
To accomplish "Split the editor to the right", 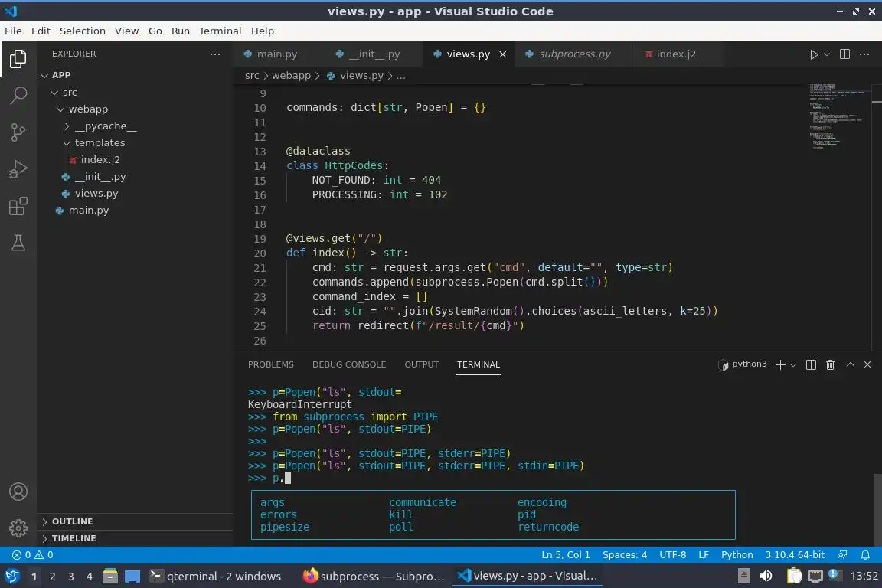I will coord(844,54).
